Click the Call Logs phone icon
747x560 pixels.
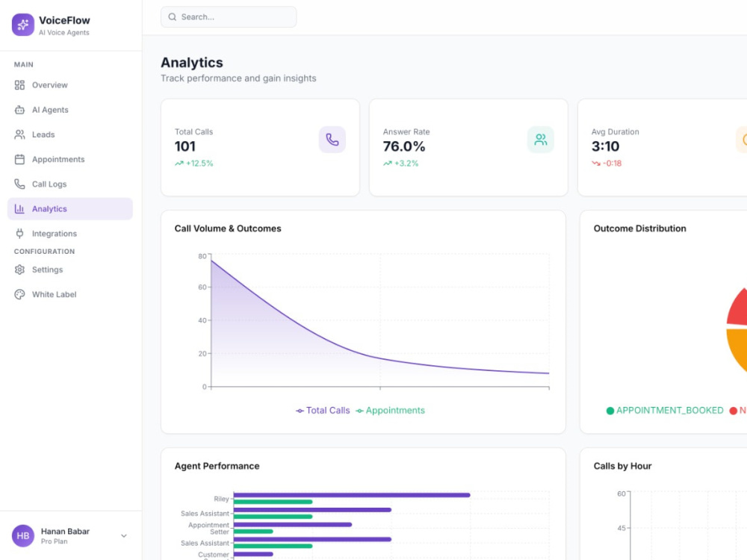tap(19, 184)
